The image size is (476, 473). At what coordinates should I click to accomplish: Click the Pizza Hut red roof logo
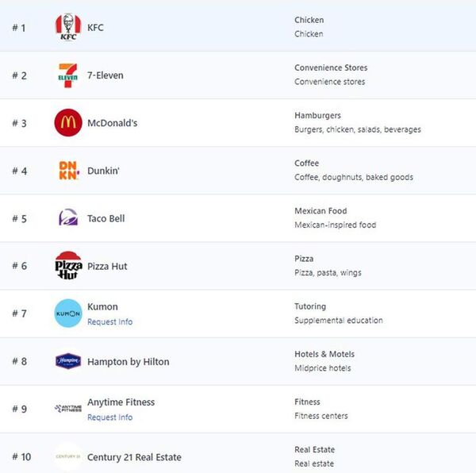pos(68,265)
